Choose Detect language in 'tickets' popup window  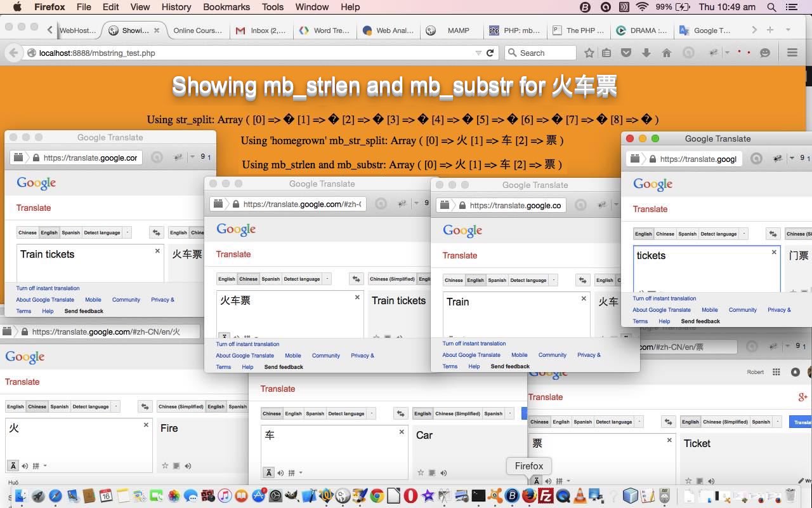point(719,234)
